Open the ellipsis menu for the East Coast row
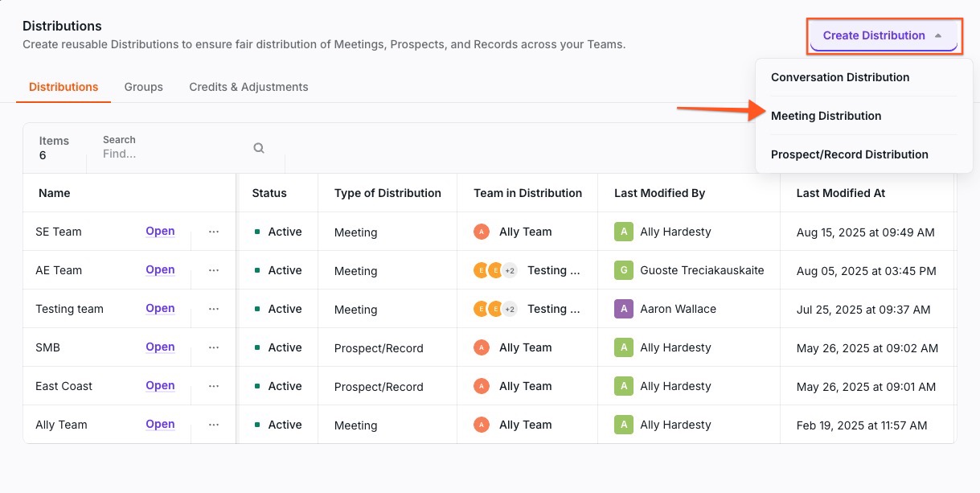 tap(213, 385)
